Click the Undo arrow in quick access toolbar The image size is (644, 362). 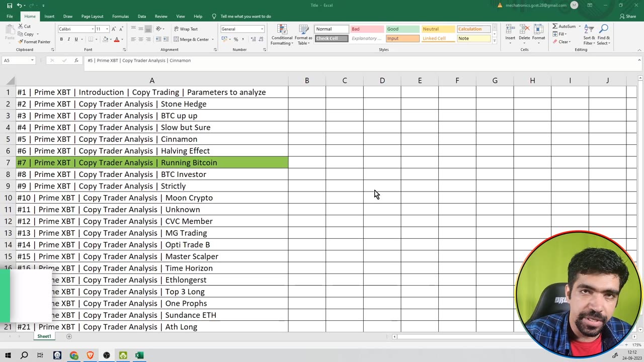pos(19,6)
